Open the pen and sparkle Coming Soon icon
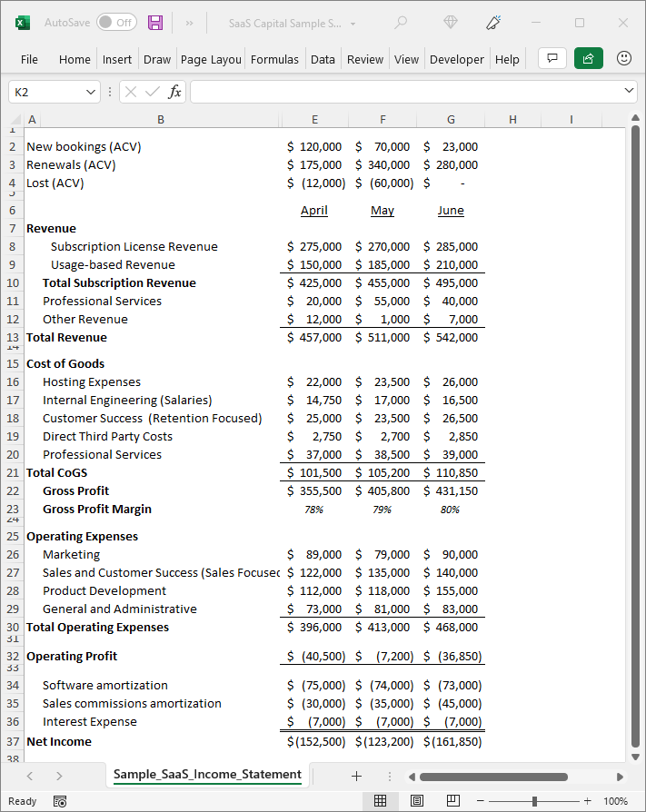 pos(493,23)
